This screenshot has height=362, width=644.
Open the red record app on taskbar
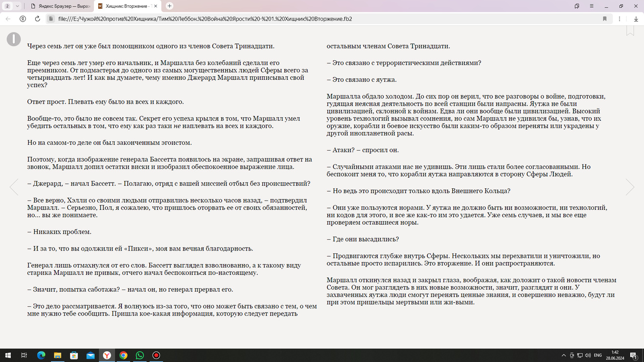157,355
